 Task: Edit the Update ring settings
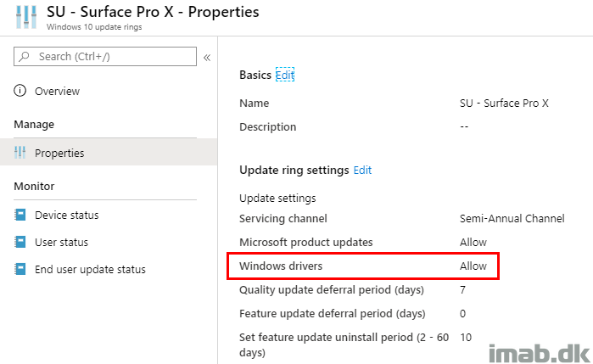point(362,171)
